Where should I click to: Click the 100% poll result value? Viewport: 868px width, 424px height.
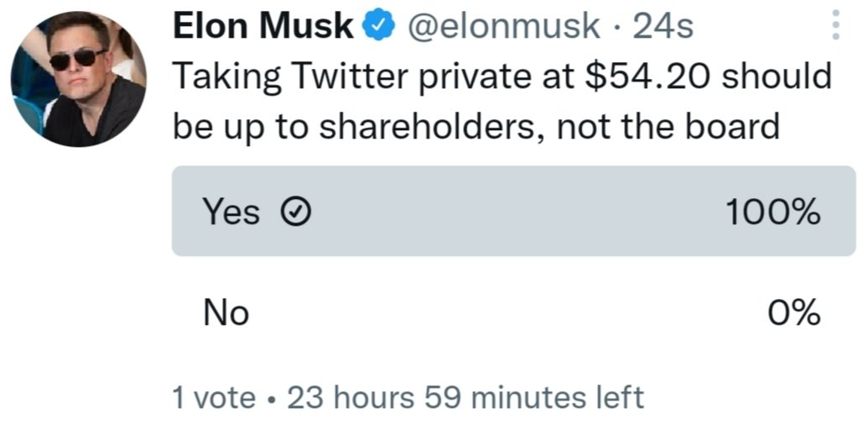click(x=772, y=212)
